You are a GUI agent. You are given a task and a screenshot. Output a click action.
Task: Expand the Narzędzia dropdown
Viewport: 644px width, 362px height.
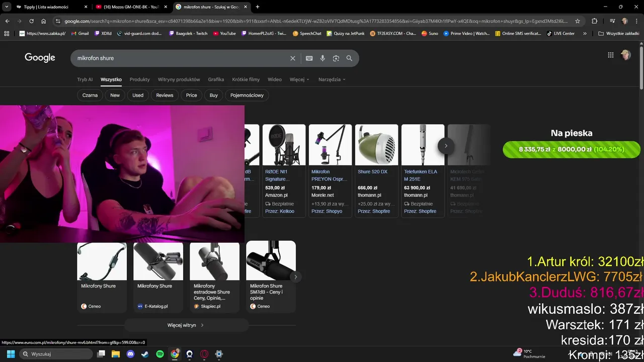332,79
